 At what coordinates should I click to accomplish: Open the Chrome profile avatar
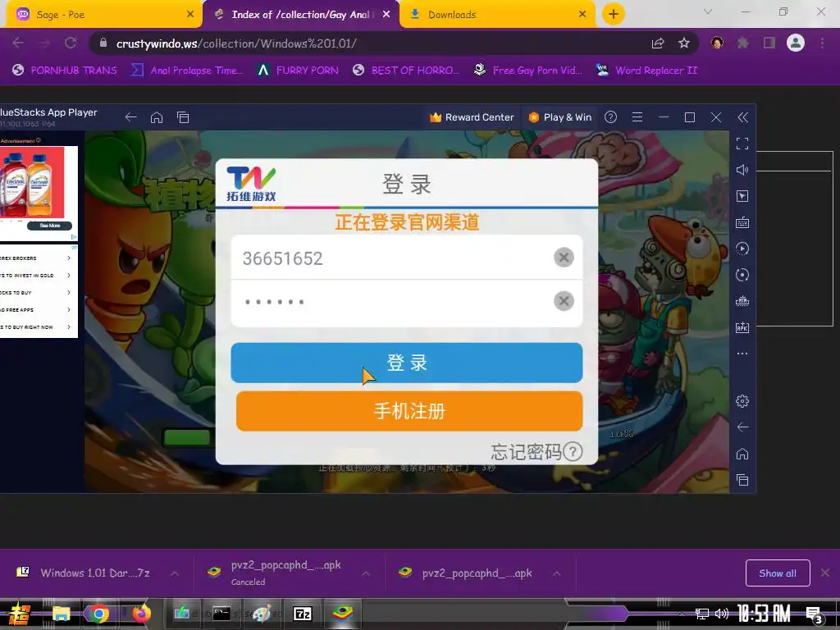[796, 43]
